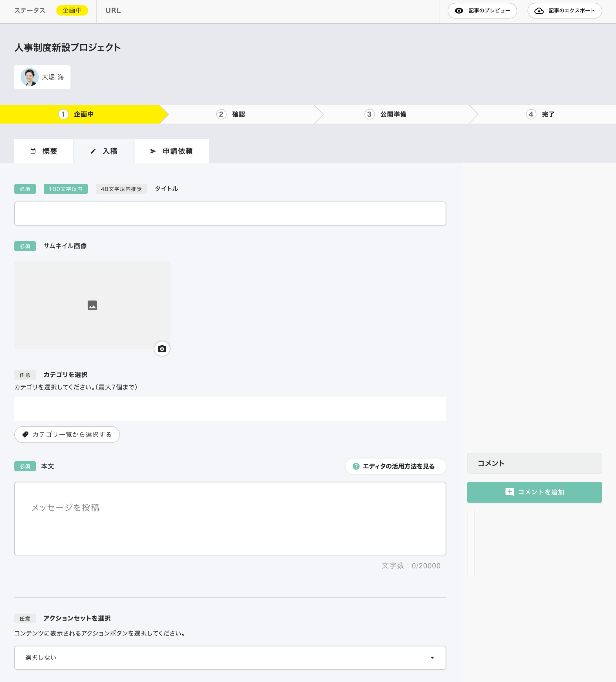The height and width of the screenshot is (682, 616).
Task: Click the image placeholder icon in thumbnail
Action: (92, 305)
